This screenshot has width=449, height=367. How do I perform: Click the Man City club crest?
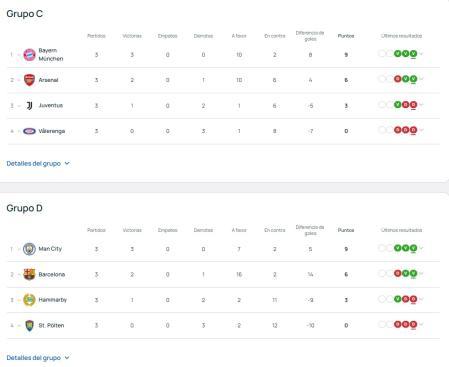click(29, 249)
